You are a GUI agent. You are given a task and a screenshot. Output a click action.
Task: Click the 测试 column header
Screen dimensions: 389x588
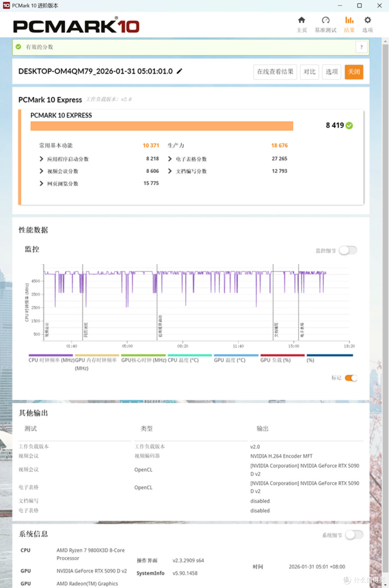point(31,428)
